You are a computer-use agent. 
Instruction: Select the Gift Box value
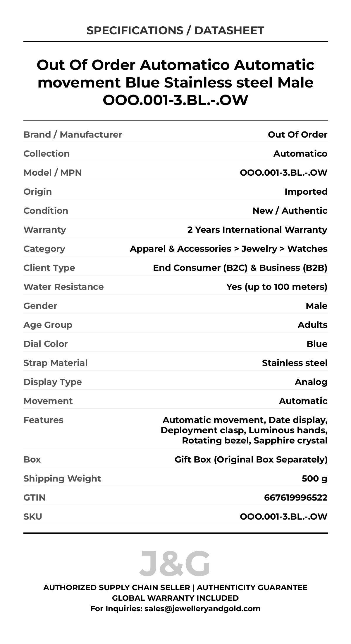[x=251, y=460]
